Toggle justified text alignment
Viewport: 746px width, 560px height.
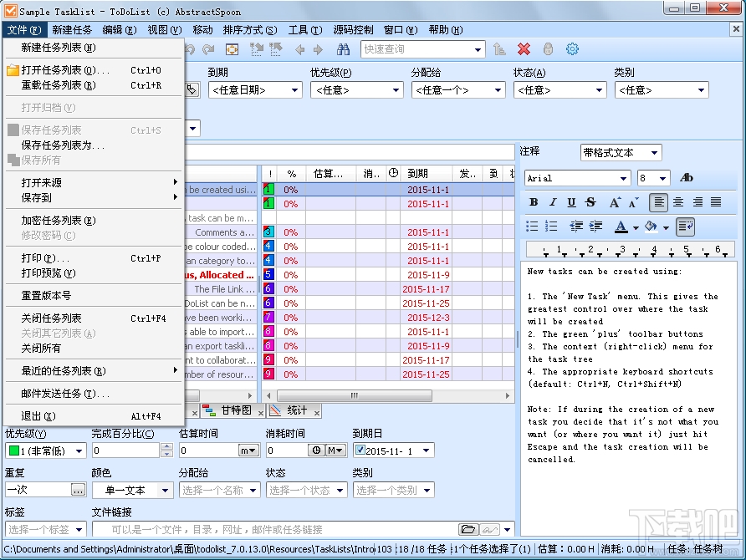click(x=716, y=202)
